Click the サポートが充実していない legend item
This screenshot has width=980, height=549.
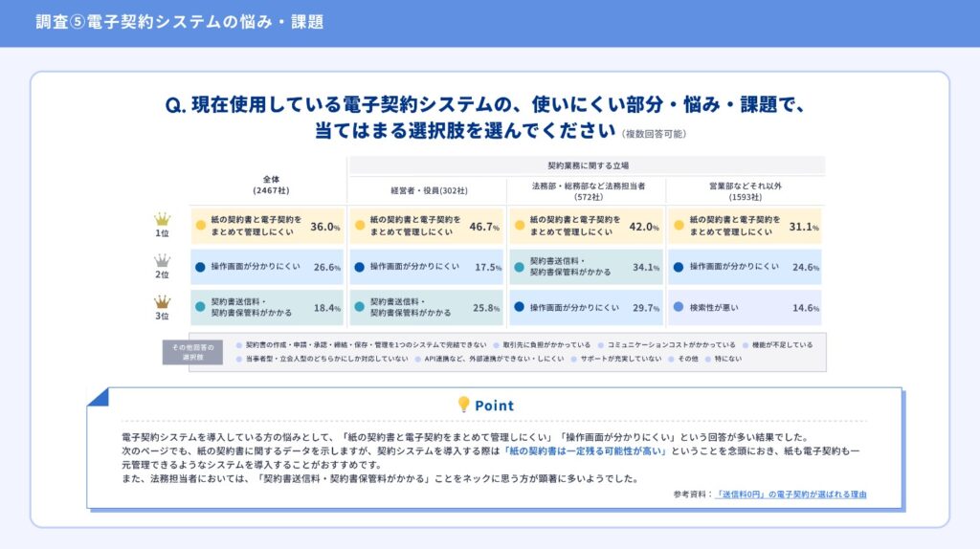coord(616,359)
